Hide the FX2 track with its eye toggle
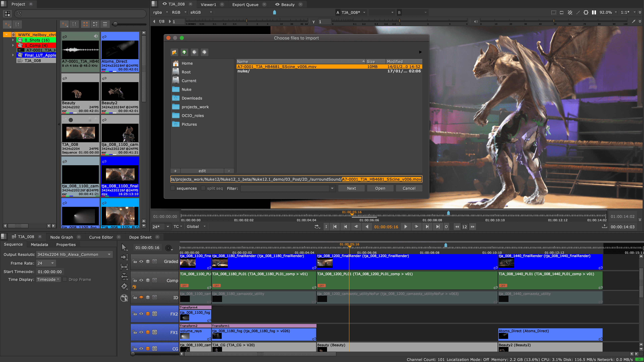 coord(142,314)
